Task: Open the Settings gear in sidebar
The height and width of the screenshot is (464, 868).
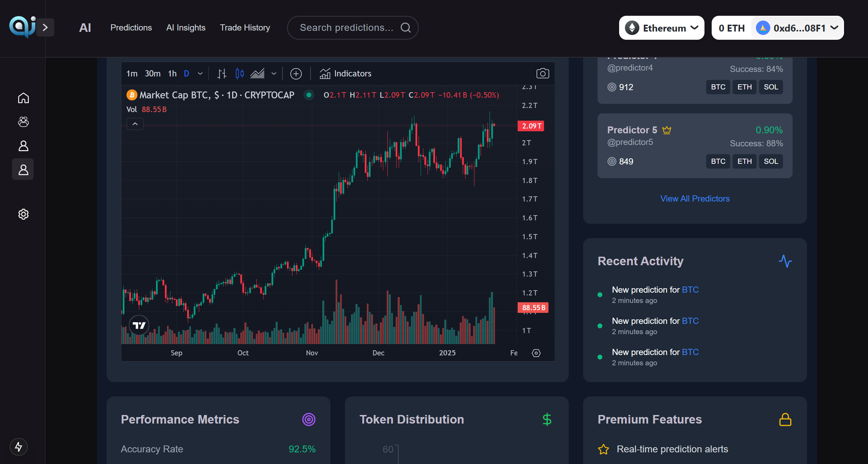Action: (x=23, y=214)
